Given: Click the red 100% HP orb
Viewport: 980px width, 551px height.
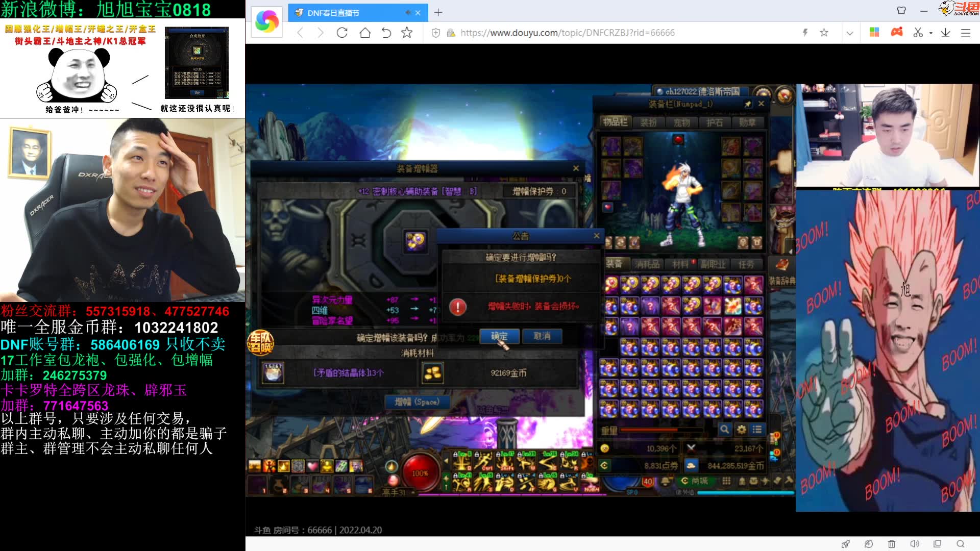Looking at the screenshot, I should [x=421, y=472].
